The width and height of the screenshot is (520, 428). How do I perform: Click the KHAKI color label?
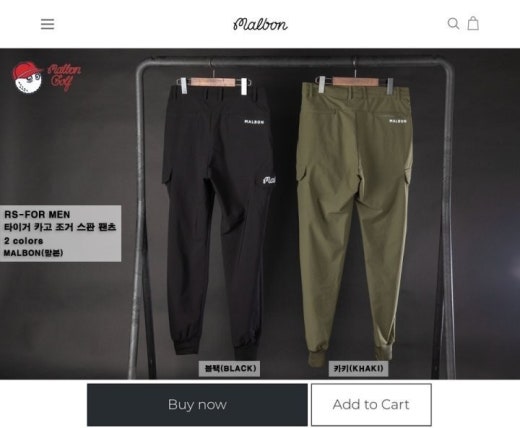pos(358,368)
